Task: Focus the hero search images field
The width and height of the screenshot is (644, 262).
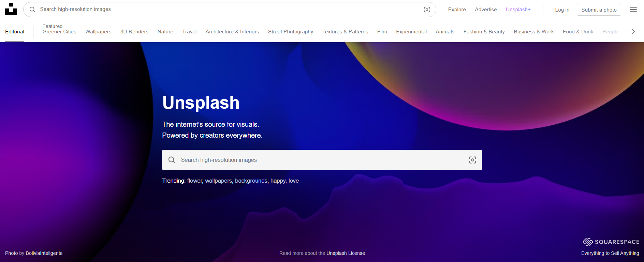Action: (x=321, y=160)
